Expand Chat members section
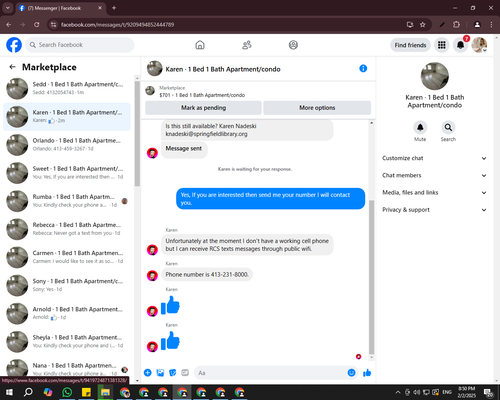This screenshot has width=500, height=400. click(x=434, y=175)
